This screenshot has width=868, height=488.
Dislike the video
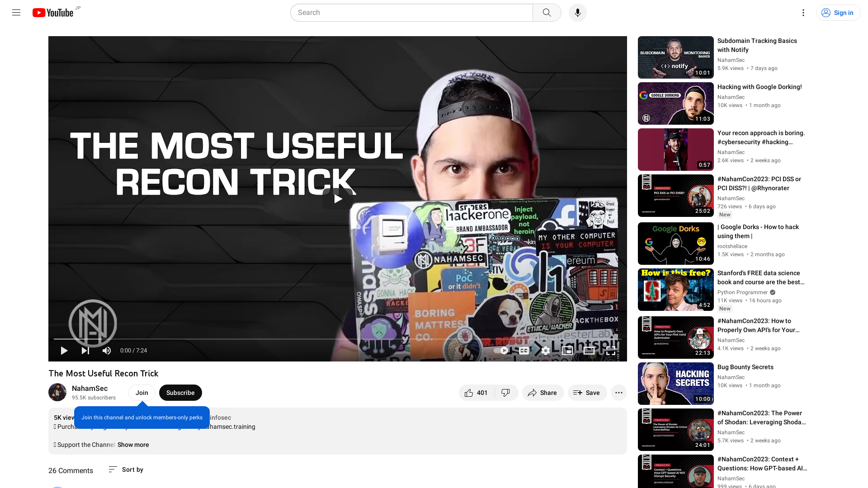click(x=506, y=393)
